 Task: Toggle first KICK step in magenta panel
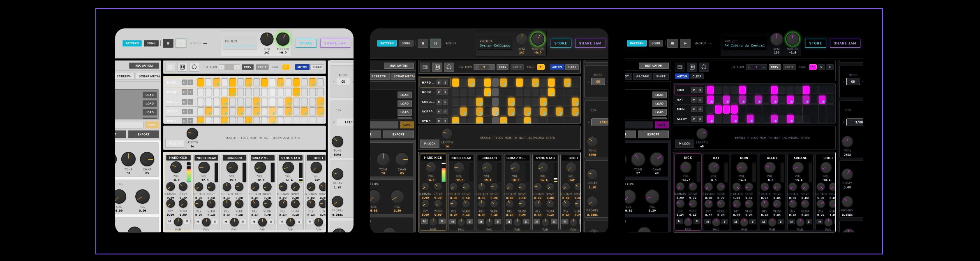(x=710, y=90)
